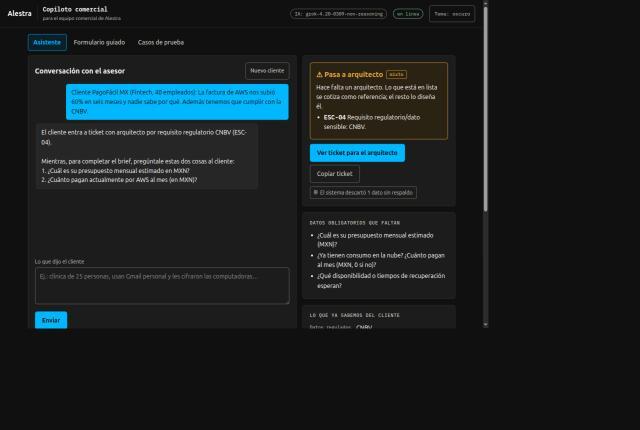The image size is (640, 430).
Task: Click the 'Hace falta un arquitecto' explanation text
Action: [x=376, y=97]
